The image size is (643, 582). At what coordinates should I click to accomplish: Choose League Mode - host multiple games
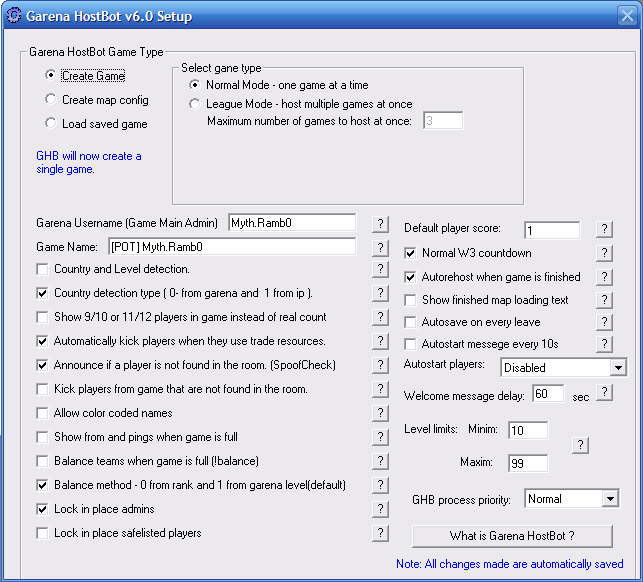click(x=195, y=104)
